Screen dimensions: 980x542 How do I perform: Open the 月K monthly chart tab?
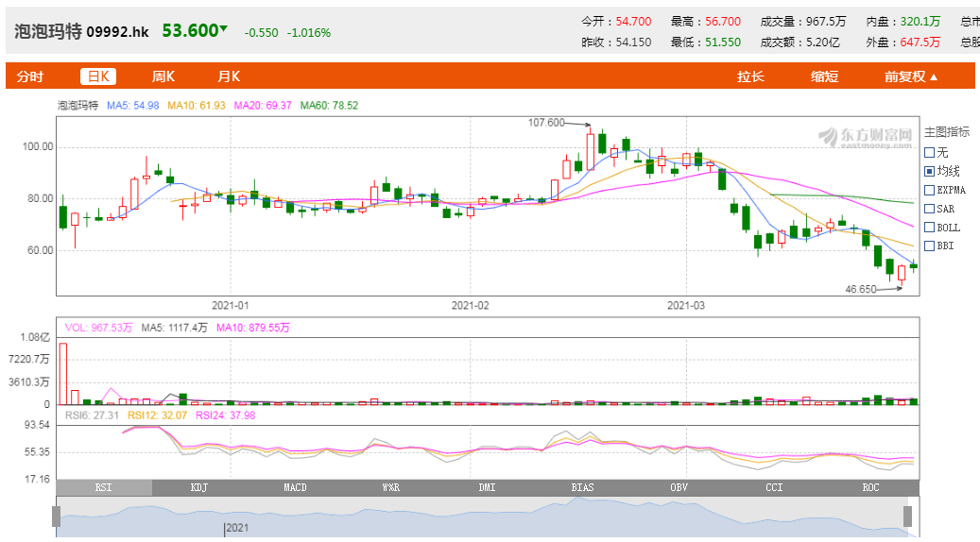[x=229, y=76]
